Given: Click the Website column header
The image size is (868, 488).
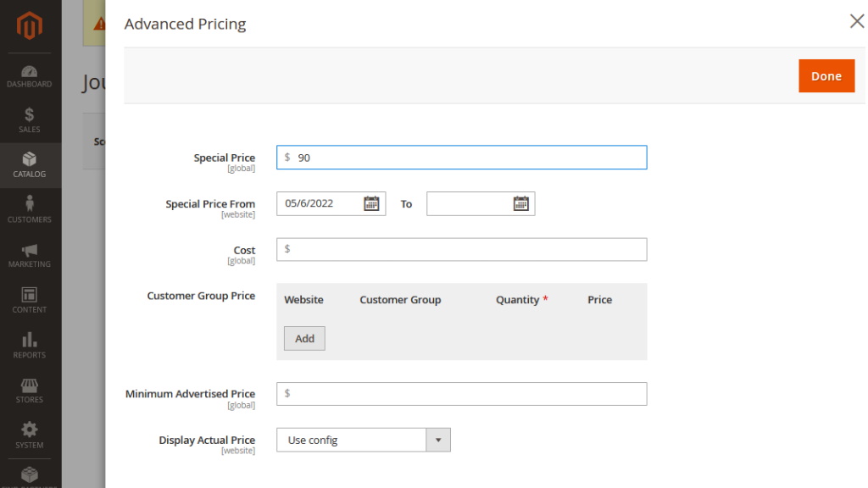Looking at the screenshot, I should tap(303, 299).
